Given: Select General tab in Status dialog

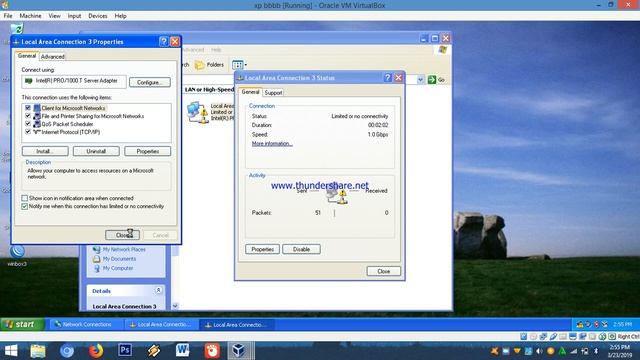Looking at the screenshot, I should (x=250, y=92).
